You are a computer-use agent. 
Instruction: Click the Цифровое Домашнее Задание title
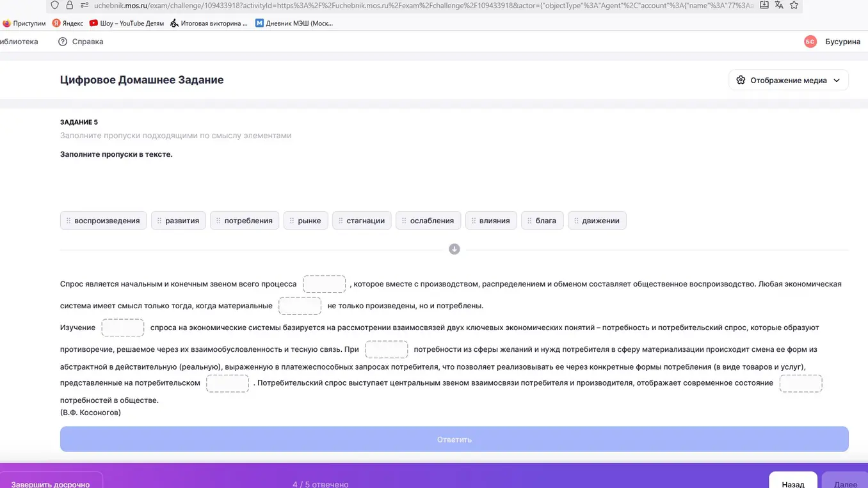tap(142, 80)
